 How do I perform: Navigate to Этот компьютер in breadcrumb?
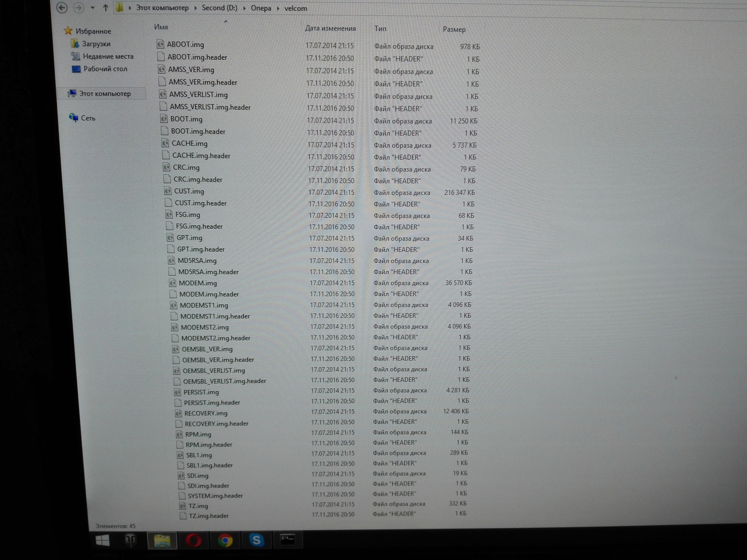[x=162, y=8]
